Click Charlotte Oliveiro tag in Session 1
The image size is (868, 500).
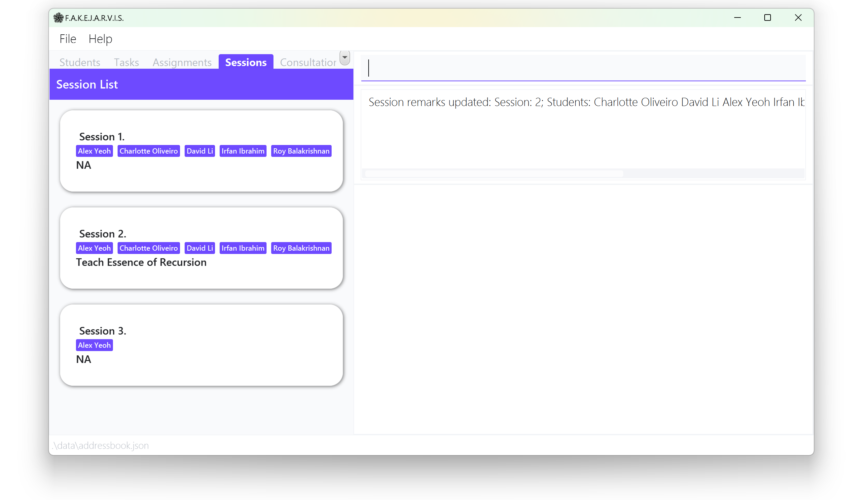pyautogui.click(x=149, y=151)
